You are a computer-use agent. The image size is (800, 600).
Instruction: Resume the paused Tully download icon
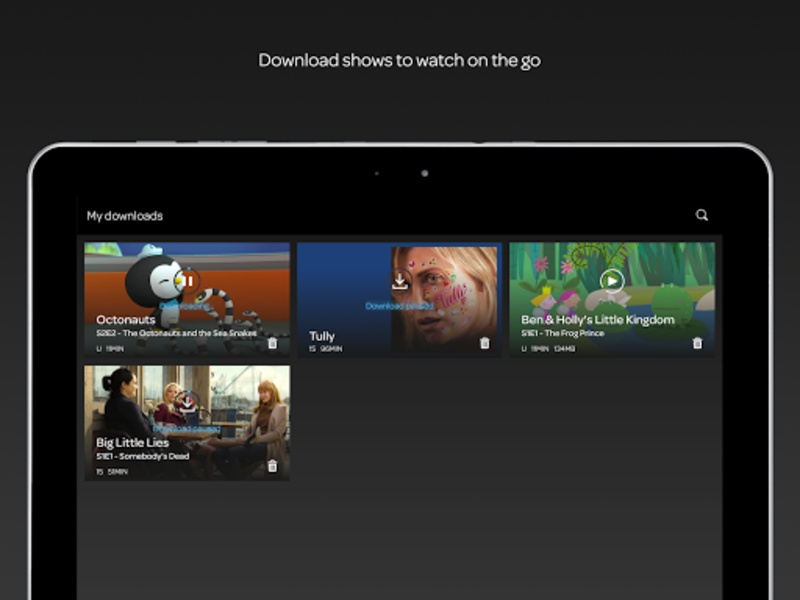(399, 281)
